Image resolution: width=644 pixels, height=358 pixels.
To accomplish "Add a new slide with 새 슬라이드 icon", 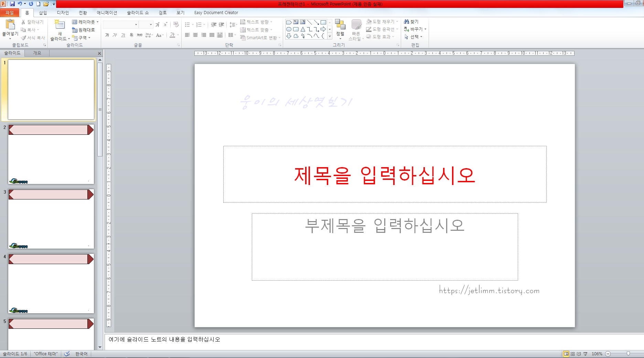I will (x=60, y=24).
